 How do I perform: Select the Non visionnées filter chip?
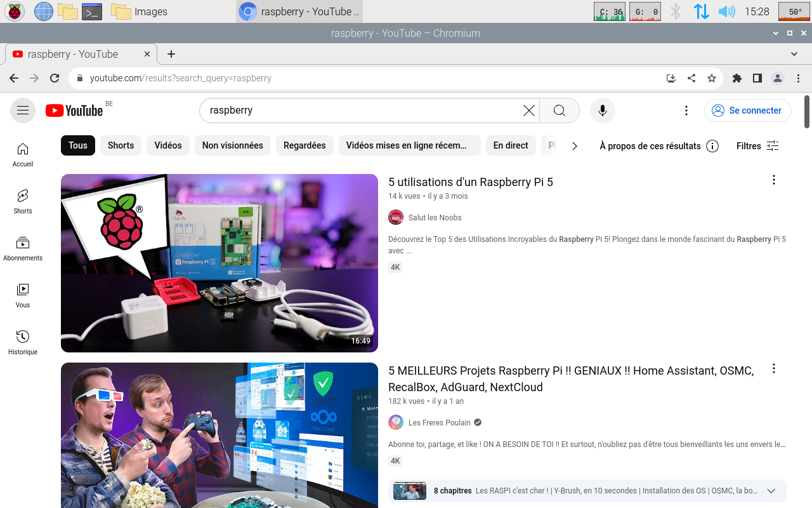pyautogui.click(x=233, y=145)
